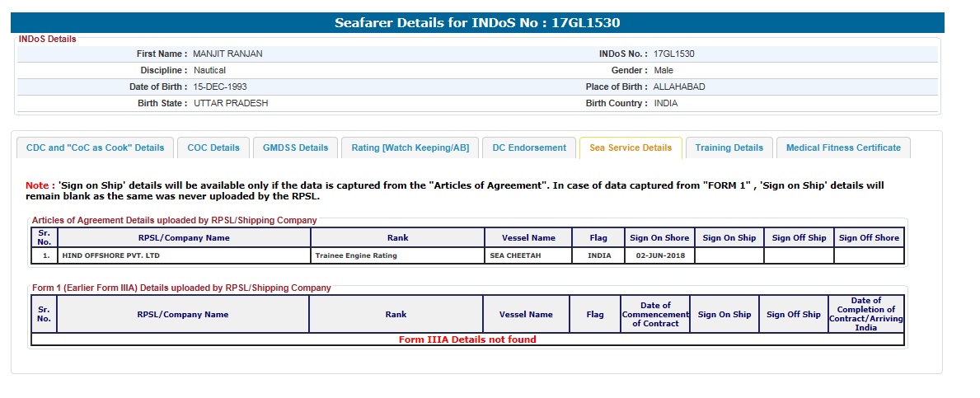Switch to the COC Details tab
The width and height of the screenshot is (980, 398).
click(213, 147)
